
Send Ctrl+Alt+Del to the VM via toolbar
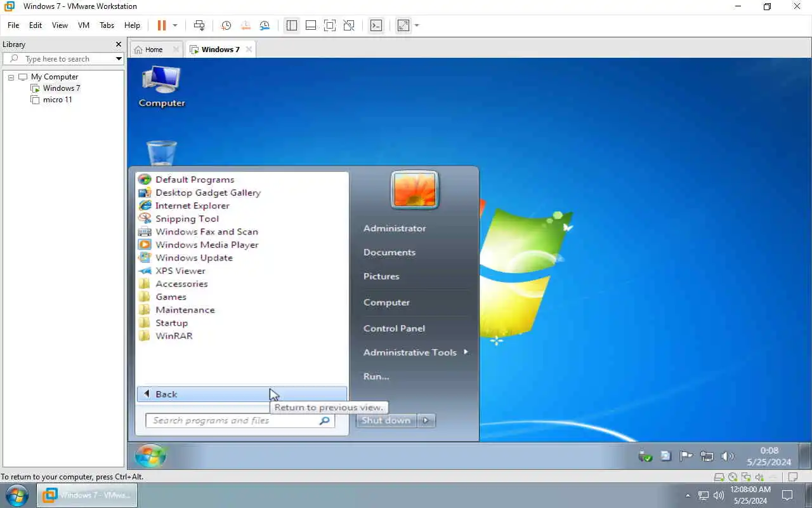[199, 25]
